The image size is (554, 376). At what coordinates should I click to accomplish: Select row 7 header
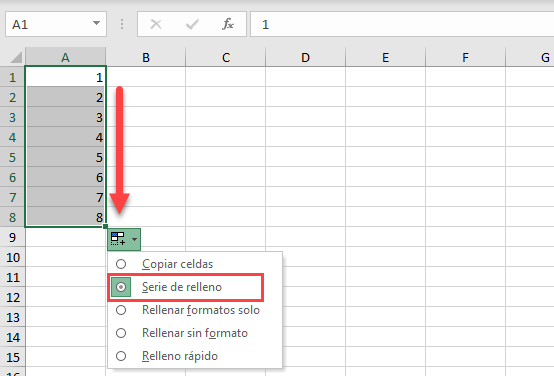[12, 197]
